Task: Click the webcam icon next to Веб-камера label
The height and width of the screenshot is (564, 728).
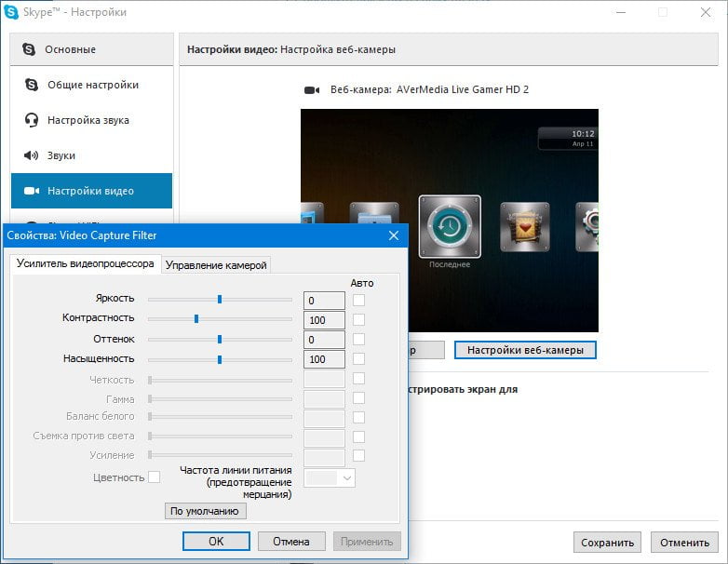Action: 312,90
